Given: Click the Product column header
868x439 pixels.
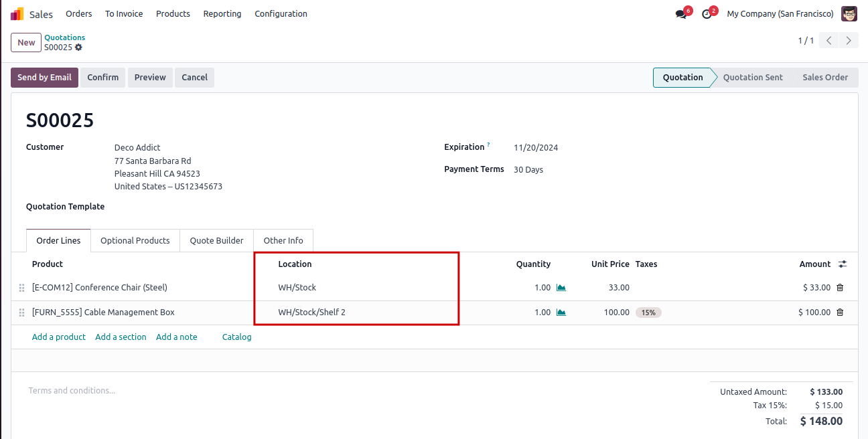Looking at the screenshot, I should point(48,264).
